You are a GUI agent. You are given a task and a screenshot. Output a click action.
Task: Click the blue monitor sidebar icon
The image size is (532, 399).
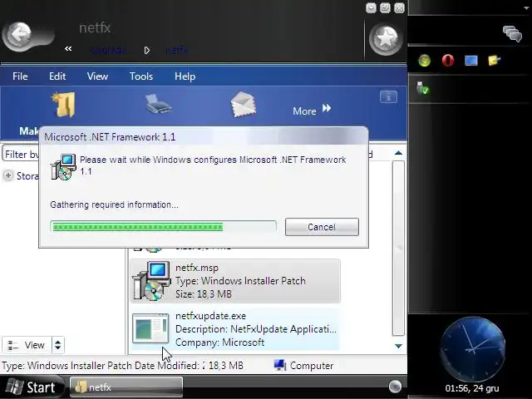click(471, 61)
